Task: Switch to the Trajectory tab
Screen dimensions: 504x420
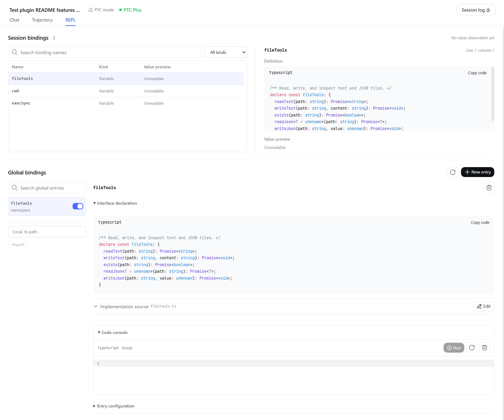Action: [42, 20]
